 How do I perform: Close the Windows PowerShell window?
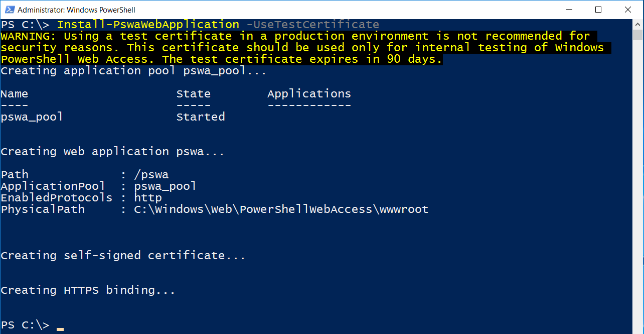(x=627, y=10)
